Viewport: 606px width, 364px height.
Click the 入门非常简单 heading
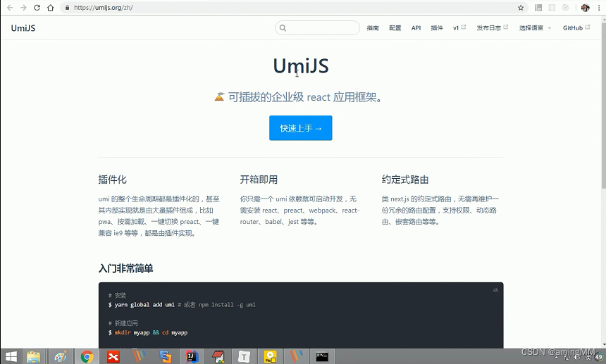coord(126,268)
